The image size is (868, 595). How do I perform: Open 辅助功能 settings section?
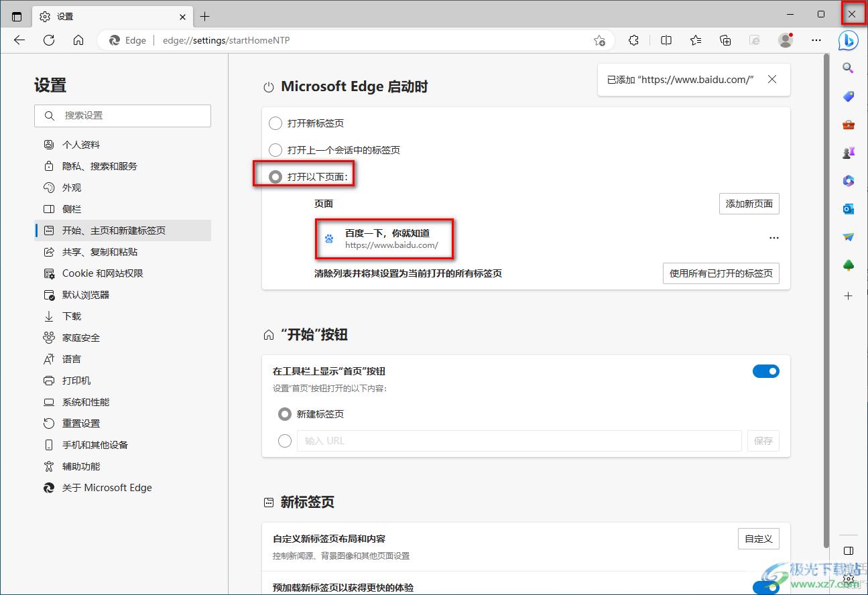123,466
